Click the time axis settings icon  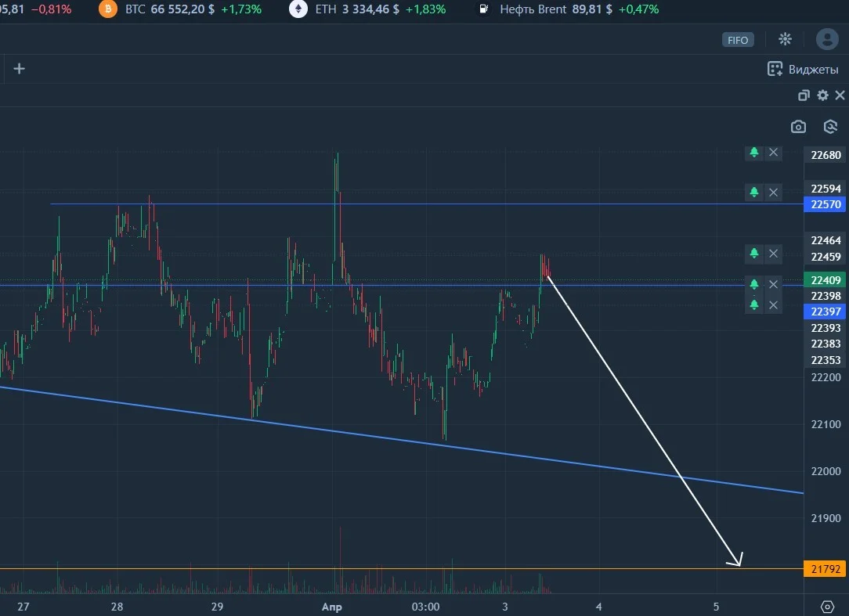(x=827, y=607)
